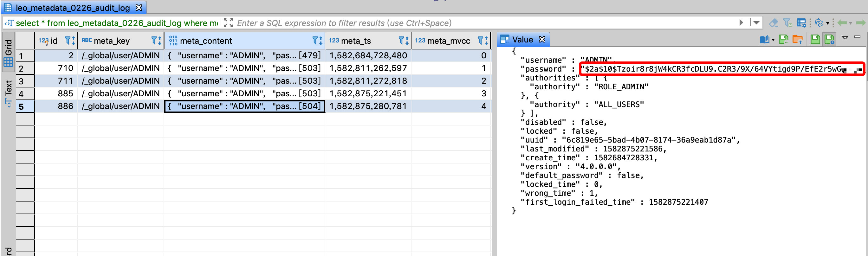Screen dimensions: 868x256
Task: Select the leo_metadata_0226_audit_log tab
Action: click(x=73, y=8)
